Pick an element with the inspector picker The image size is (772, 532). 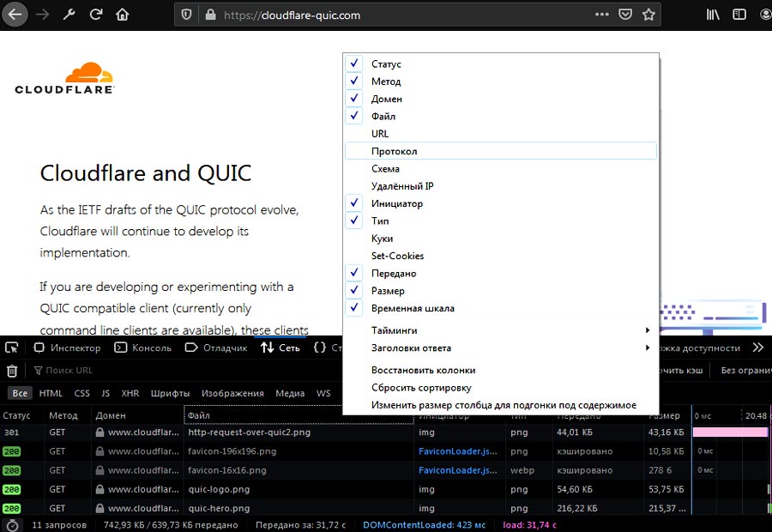click(x=11, y=348)
